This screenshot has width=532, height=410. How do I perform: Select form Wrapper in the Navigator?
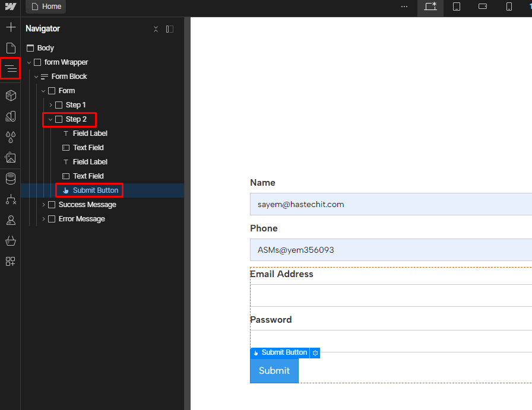[66, 62]
